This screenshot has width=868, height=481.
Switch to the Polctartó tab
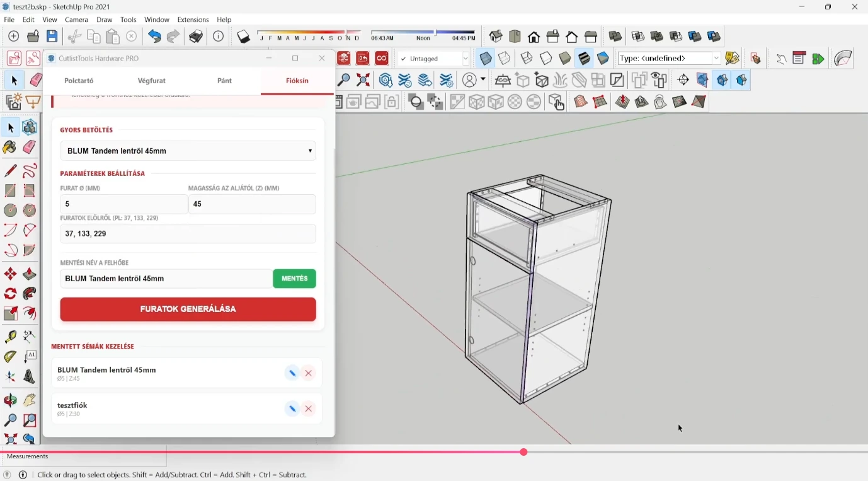(79, 81)
